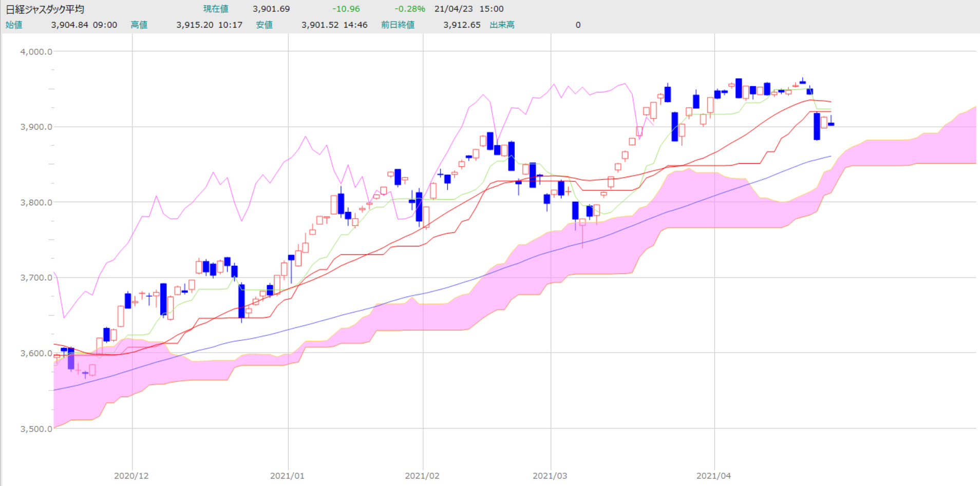This screenshot has height=486, width=980.
Task: Click the current value 3,901.69
Action: point(271,9)
